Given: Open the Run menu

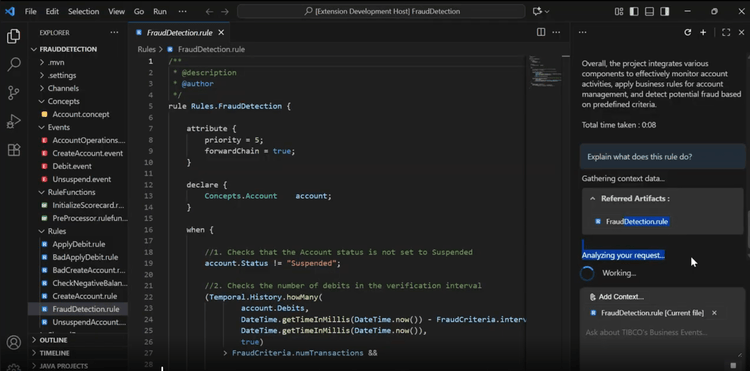Looking at the screenshot, I should click(160, 11).
